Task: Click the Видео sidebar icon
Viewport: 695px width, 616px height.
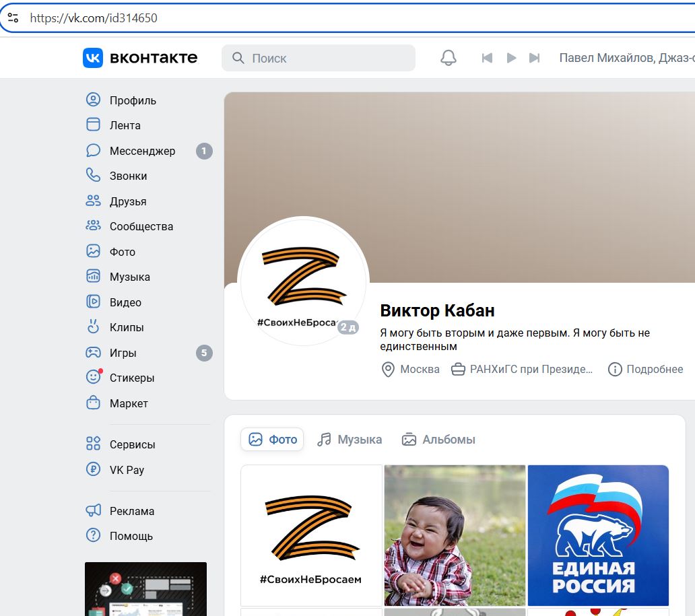Action: [x=93, y=302]
